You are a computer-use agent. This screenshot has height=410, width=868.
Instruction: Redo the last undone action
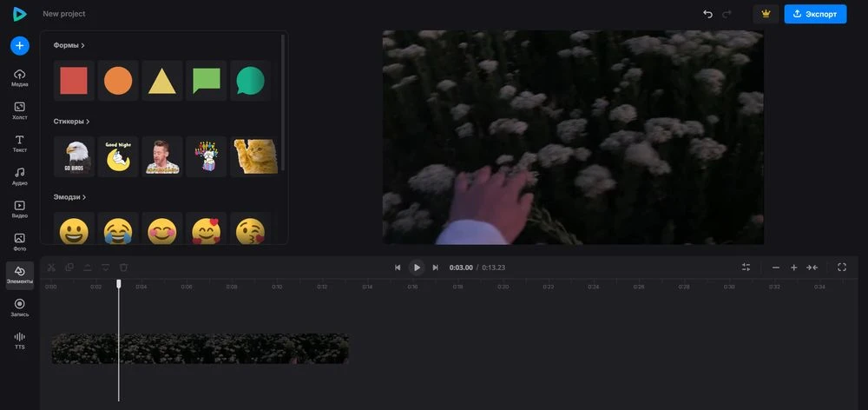click(727, 14)
